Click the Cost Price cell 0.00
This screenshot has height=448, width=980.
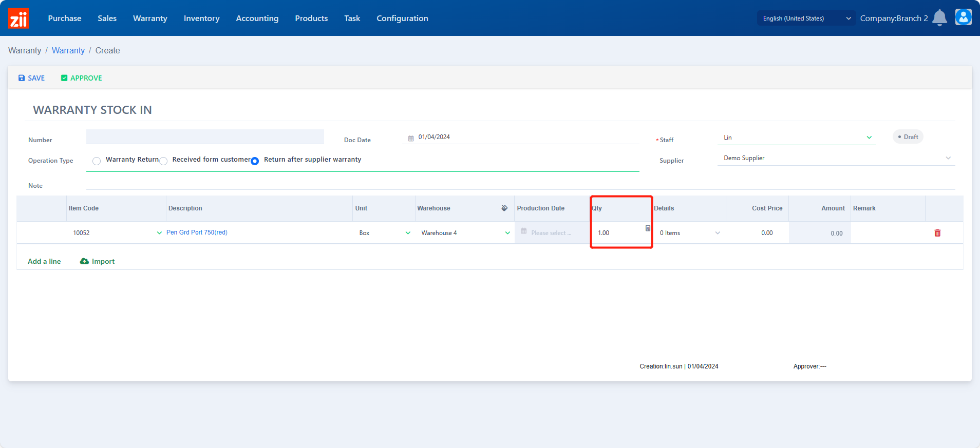pyautogui.click(x=757, y=233)
